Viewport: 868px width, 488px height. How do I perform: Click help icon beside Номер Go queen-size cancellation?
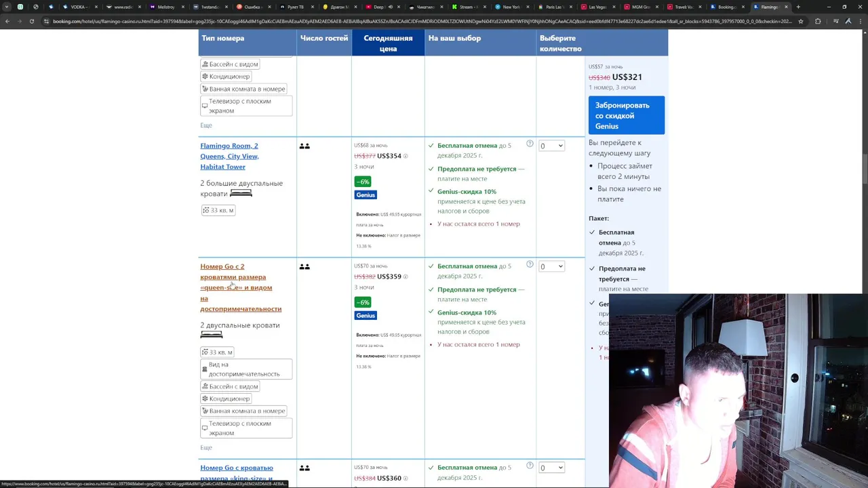(x=530, y=264)
